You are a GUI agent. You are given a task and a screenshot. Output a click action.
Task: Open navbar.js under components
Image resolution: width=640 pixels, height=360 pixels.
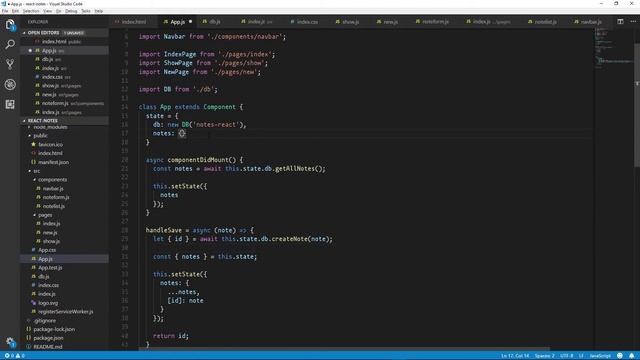(53, 189)
